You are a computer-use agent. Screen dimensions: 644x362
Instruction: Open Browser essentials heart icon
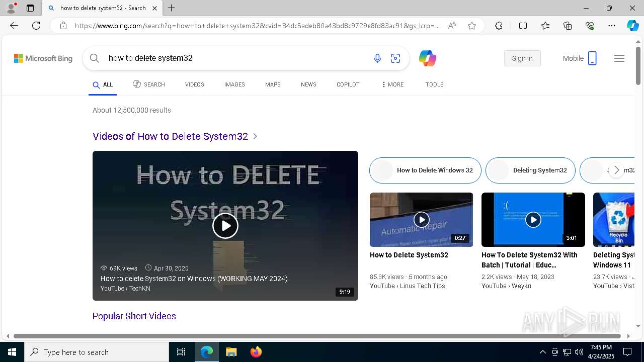pyautogui.click(x=590, y=26)
